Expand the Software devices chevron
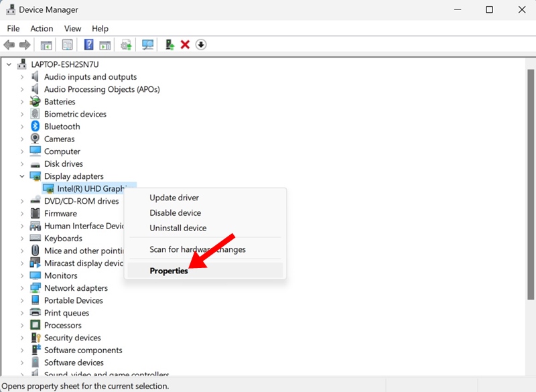The height and width of the screenshot is (392, 536). tap(22, 363)
